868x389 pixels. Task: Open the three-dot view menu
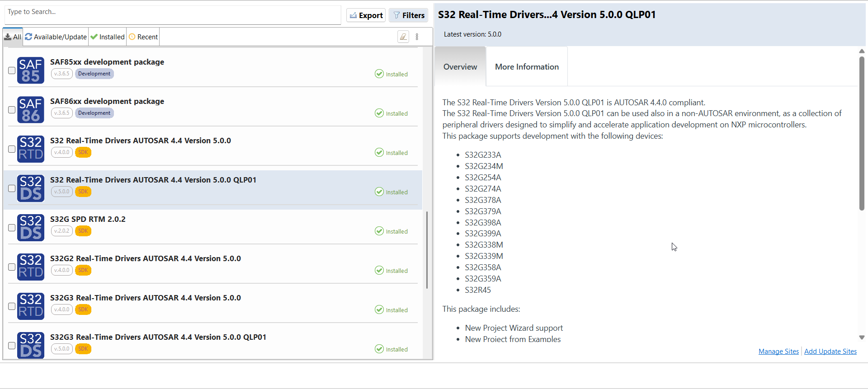tap(417, 37)
